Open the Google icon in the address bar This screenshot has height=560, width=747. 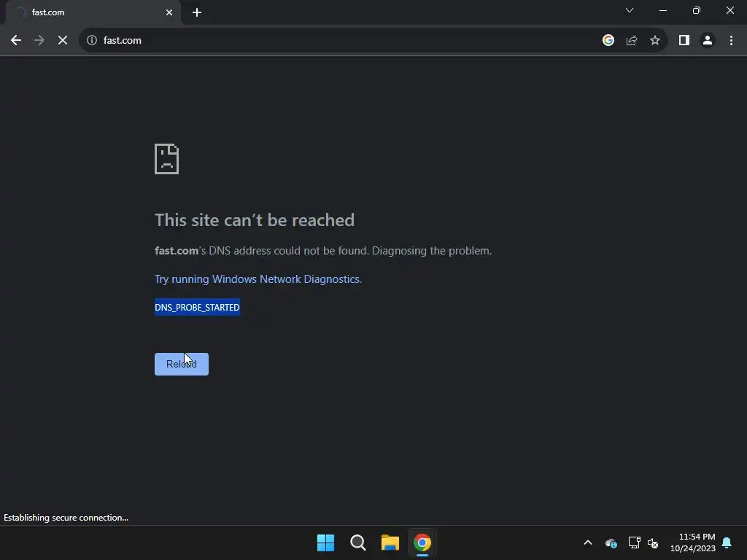coord(608,41)
